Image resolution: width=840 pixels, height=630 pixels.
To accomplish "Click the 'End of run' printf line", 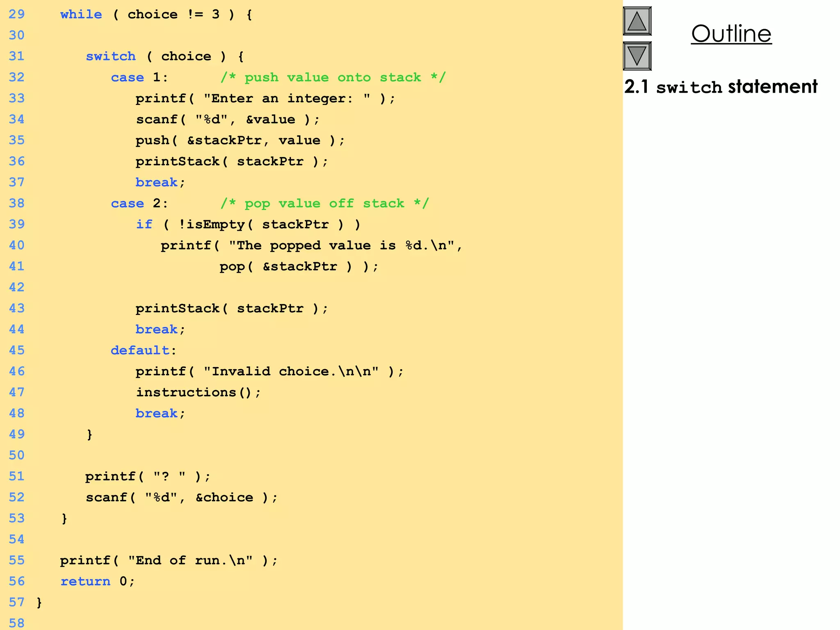I will 169,561.
